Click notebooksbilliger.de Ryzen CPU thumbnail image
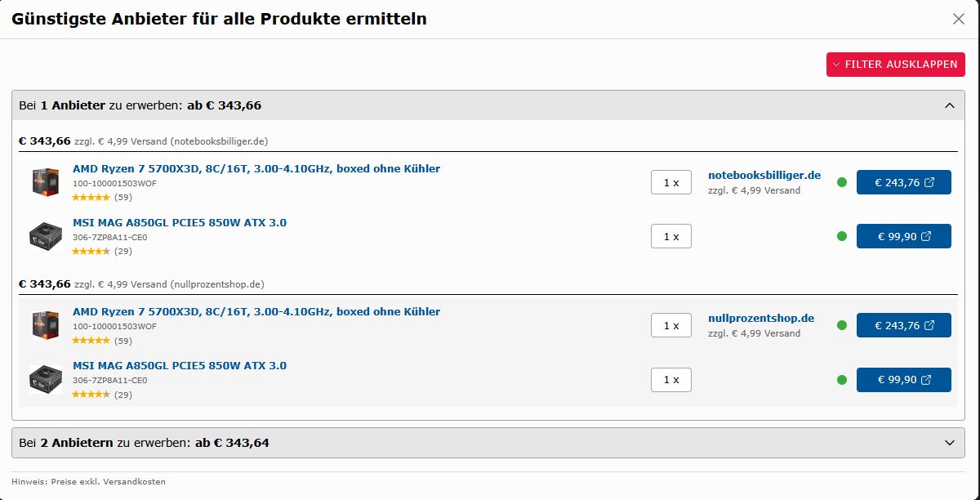980x500 pixels. coord(46,182)
